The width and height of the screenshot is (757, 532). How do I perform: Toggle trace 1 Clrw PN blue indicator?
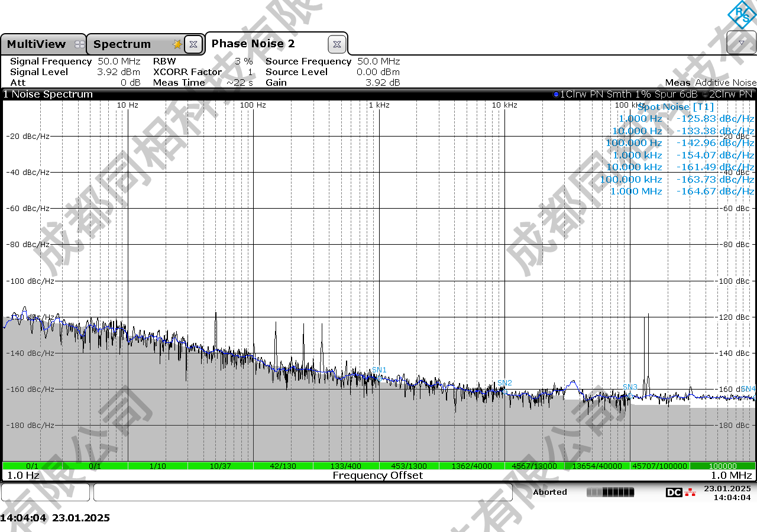pyautogui.click(x=556, y=95)
